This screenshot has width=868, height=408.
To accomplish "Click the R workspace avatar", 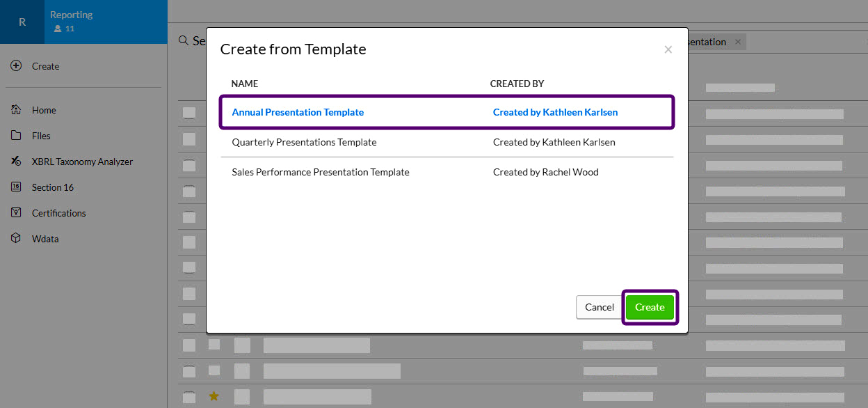I will pos(22,22).
